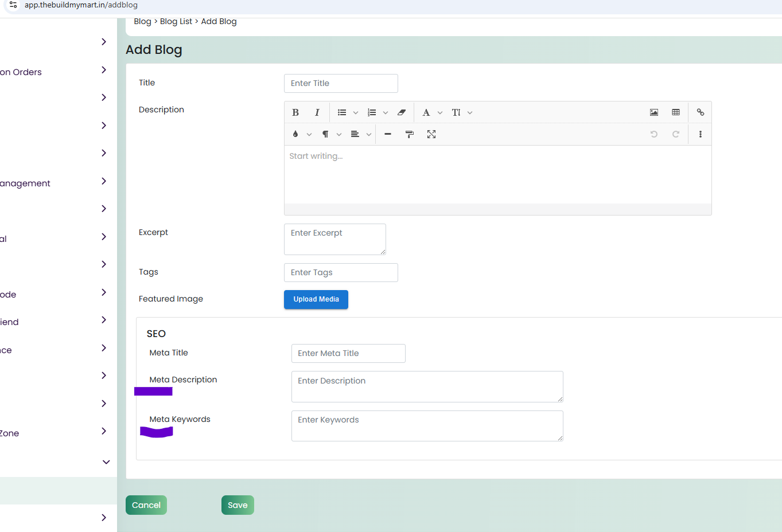Collapse the sidebar menu with the down chevron
782x532 pixels.
[106, 462]
